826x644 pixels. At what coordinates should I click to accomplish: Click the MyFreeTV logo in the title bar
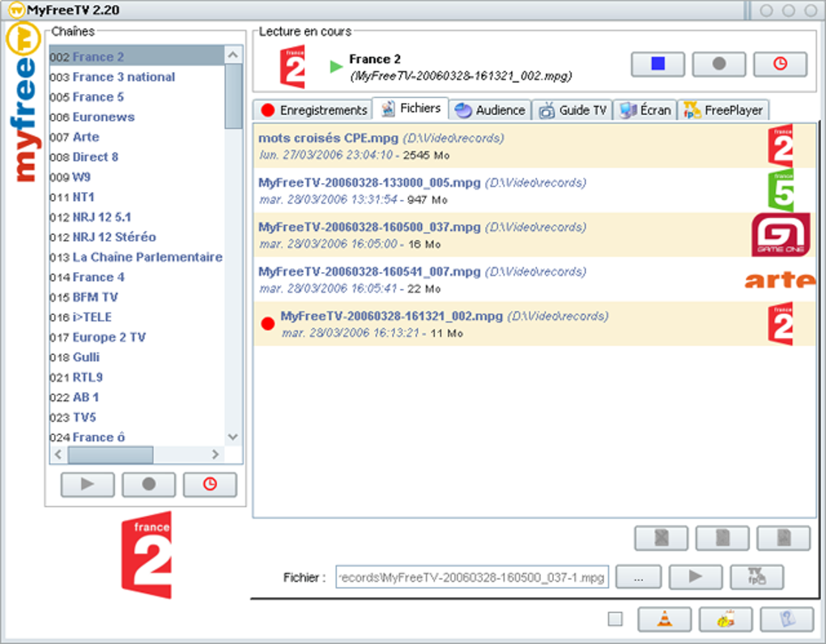[x=17, y=10]
